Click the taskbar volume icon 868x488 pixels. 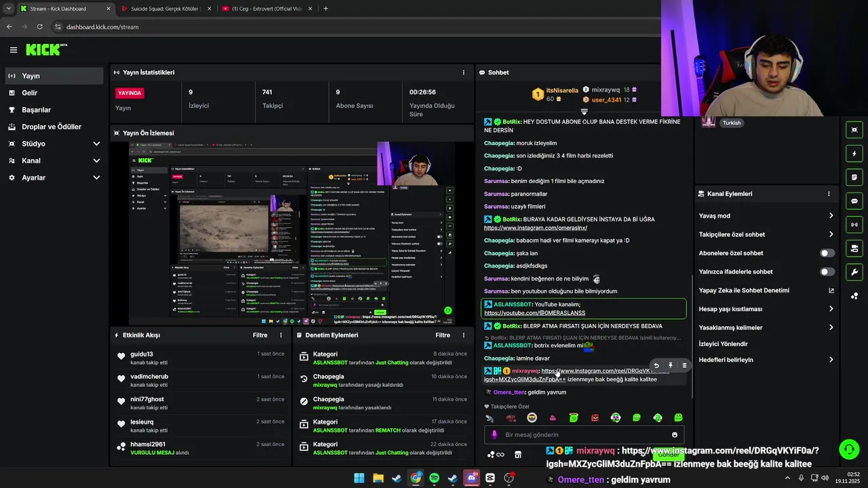point(825,478)
